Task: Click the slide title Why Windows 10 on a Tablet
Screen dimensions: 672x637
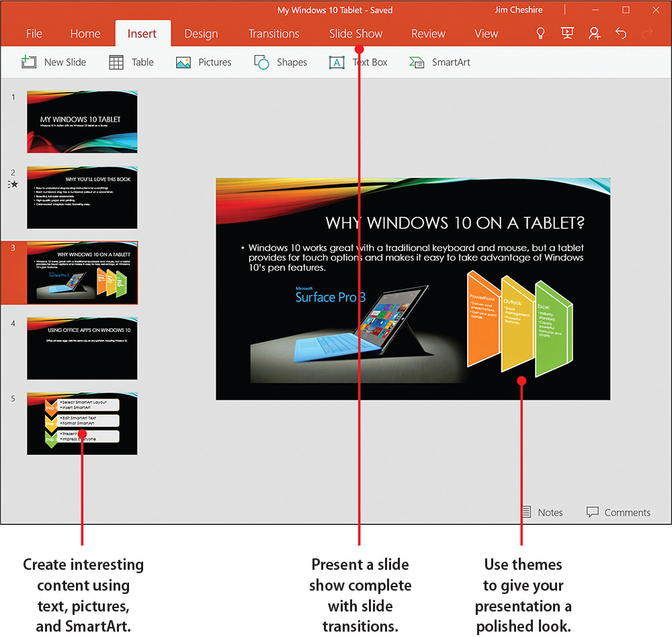Action: [455, 223]
